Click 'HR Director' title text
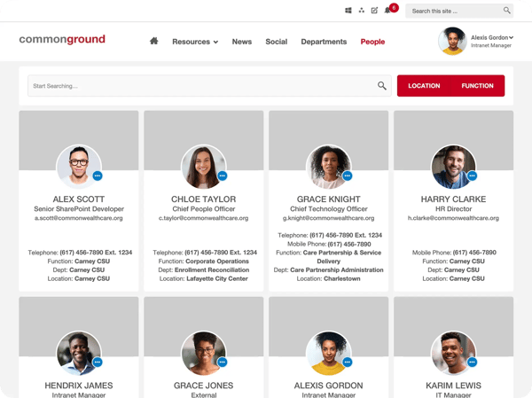 pos(453,209)
